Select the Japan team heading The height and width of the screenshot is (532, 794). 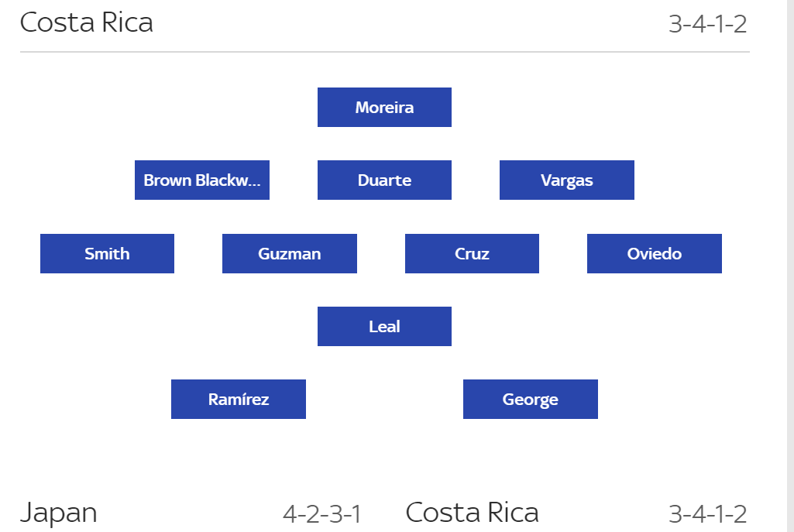[59, 513]
